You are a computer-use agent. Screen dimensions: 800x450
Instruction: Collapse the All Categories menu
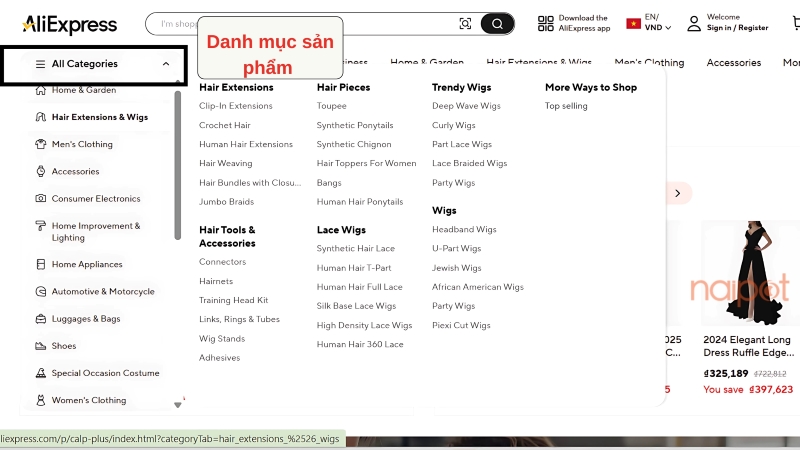[166, 64]
